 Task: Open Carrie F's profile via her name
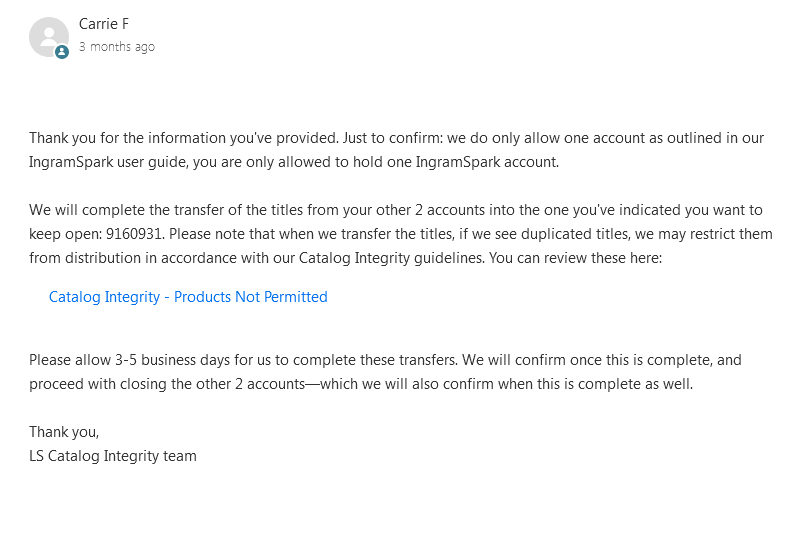tap(104, 24)
